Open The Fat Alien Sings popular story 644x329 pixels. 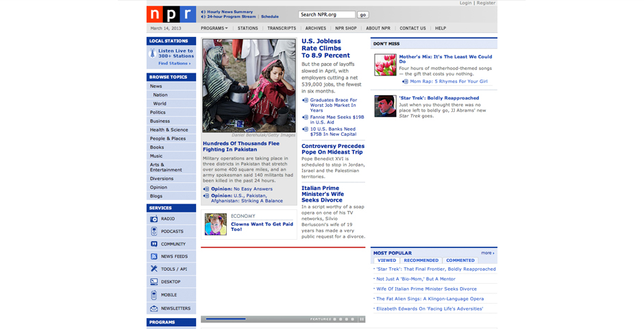click(430, 299)
